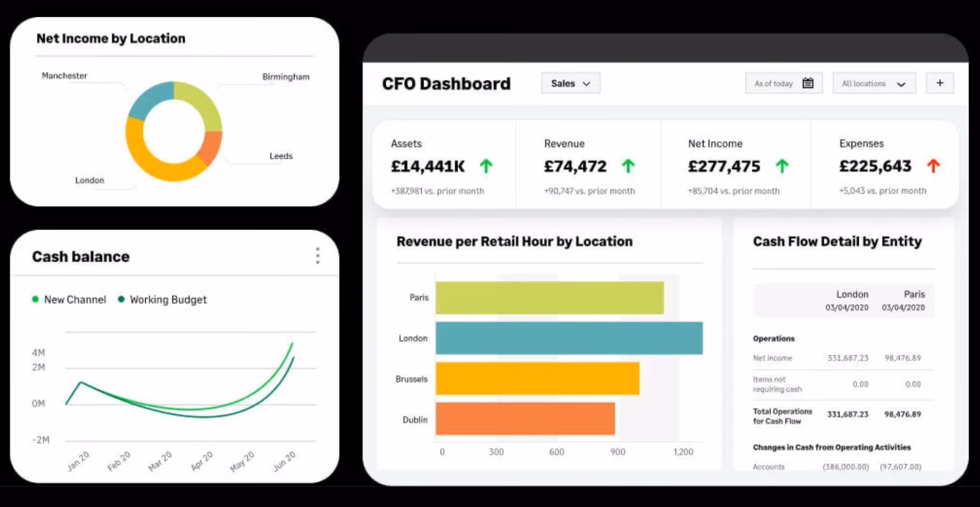This screenshot has height=507, width=980.
Task: Click the Manchester label on donut chart
Action: pos(64,76)
